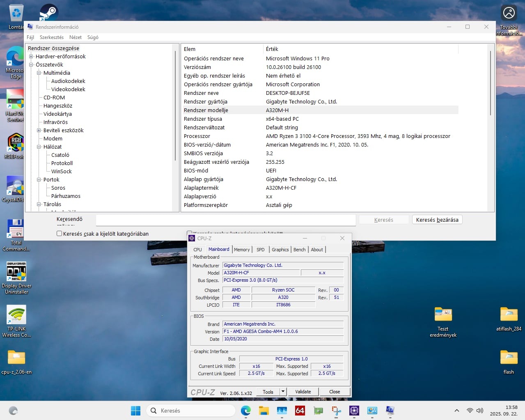Screen dimensions: 525x420
Task: Open the About tab in CPU-Z
Action: (x=316, y=250)
